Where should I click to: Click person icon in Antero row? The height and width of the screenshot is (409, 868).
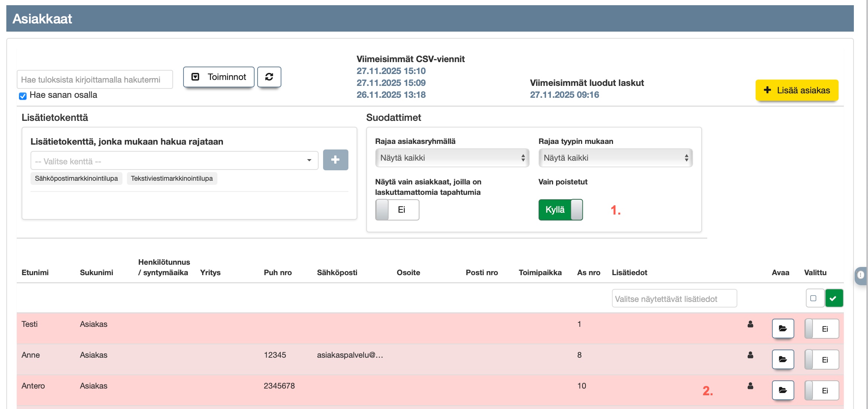[x=750, y=386]
